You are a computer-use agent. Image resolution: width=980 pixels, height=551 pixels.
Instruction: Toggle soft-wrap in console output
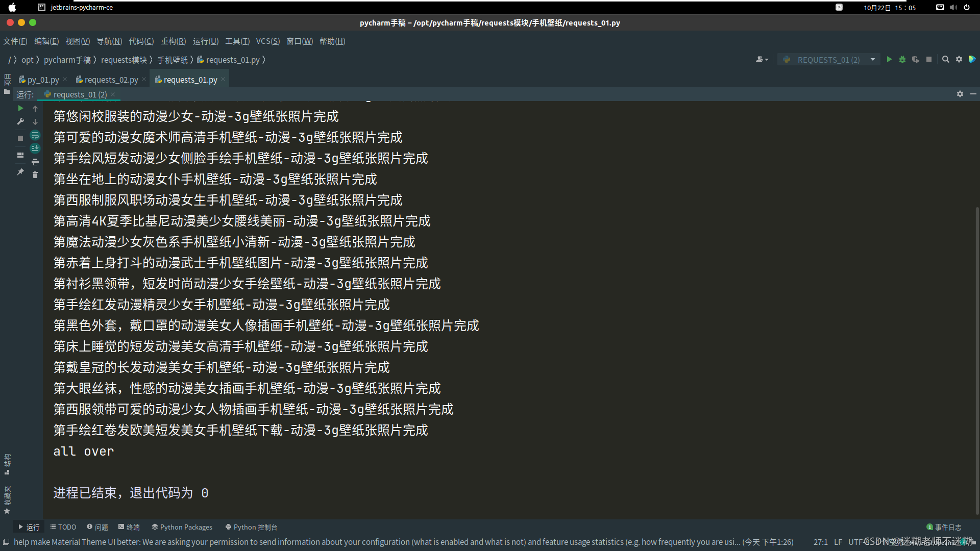(35, 135)
